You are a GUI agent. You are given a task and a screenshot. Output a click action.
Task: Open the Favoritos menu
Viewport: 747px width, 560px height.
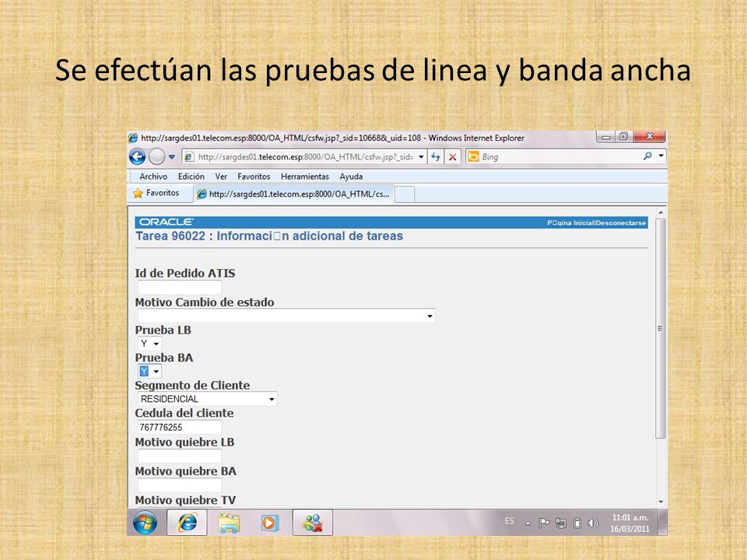tap(254, 177)
